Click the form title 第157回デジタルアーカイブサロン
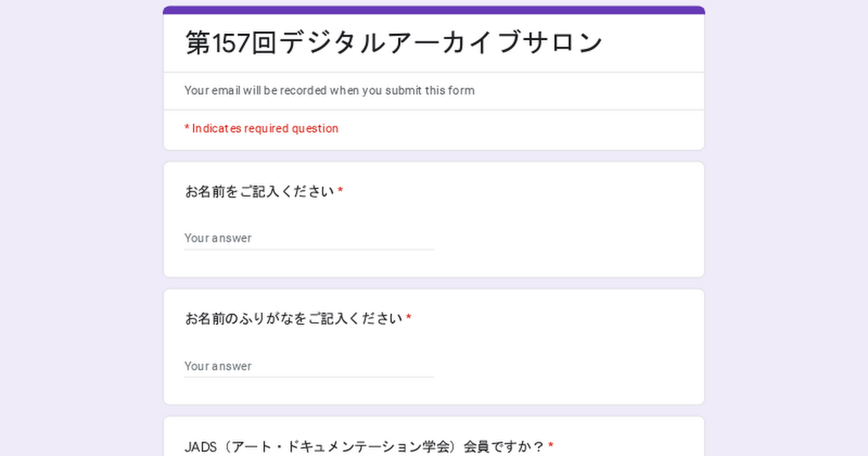868x456 pixels. point(393,43)
